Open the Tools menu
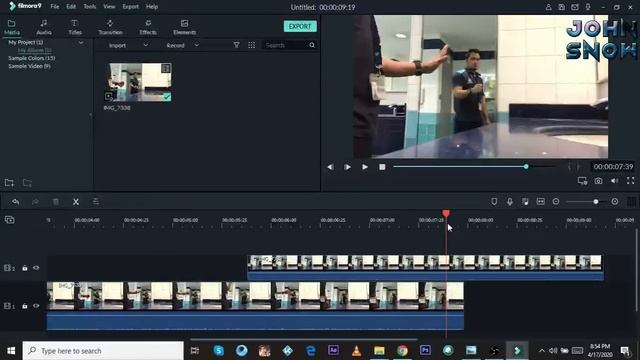Screen dimensions: 640x360 pos(90,7)
